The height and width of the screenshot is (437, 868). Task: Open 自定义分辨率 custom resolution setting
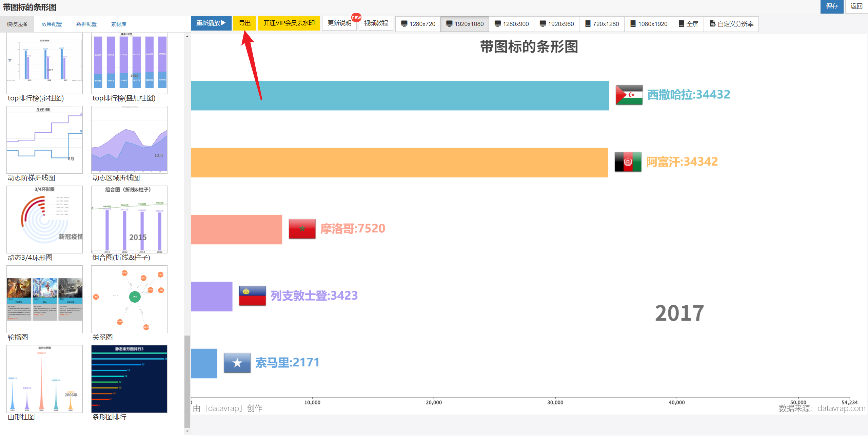pyautogui.click(x=731, y=24)
